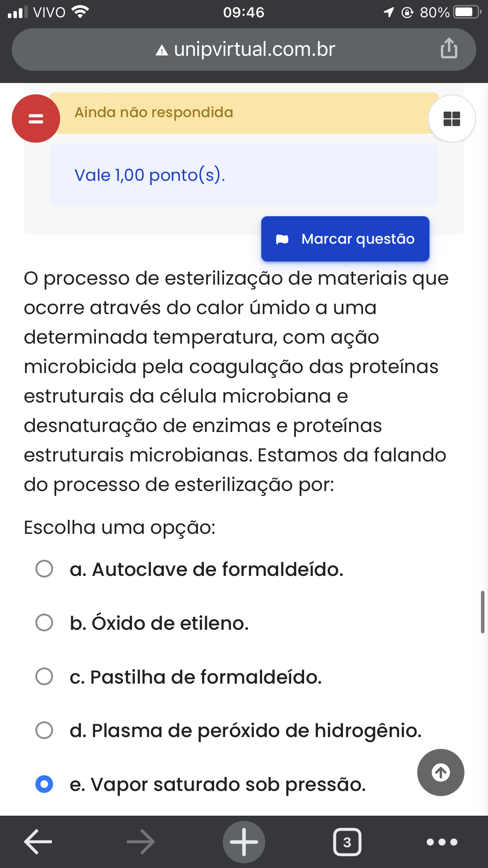Tap the Ainda não respondida status banner
488x868 pixels.
(244, 113)
